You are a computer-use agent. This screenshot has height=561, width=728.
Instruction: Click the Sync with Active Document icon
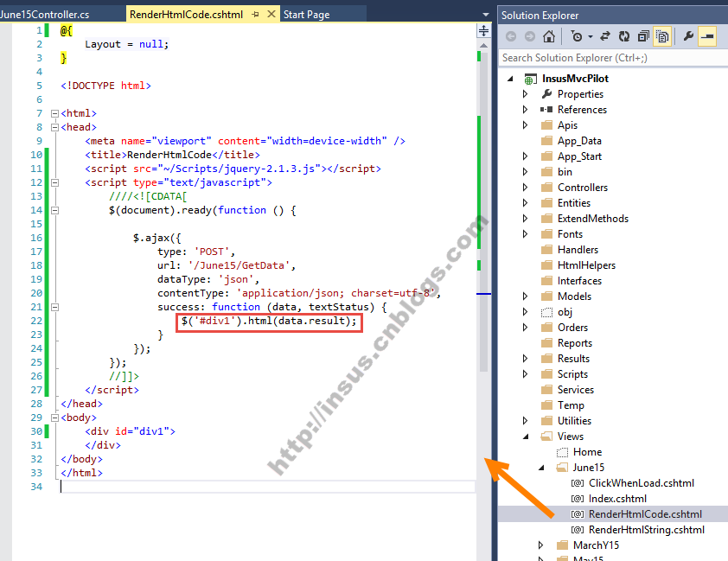(605, 36)
